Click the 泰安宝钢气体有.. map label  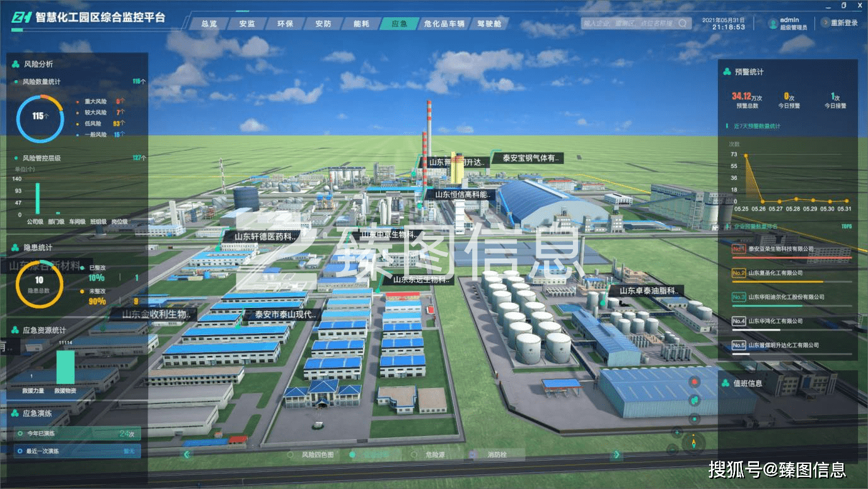click(528, 158)
